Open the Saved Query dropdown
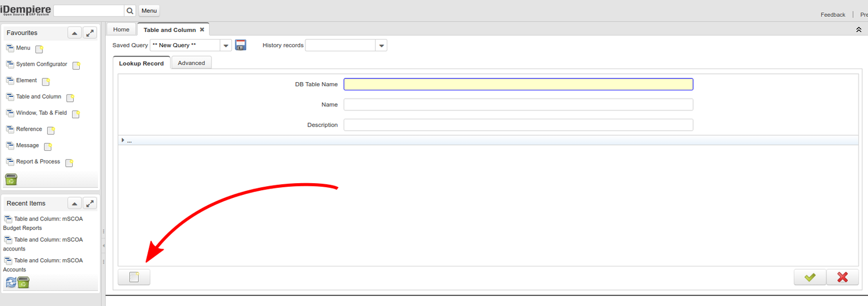The width and height of the screenshot is (868, 306). point(226,45)
